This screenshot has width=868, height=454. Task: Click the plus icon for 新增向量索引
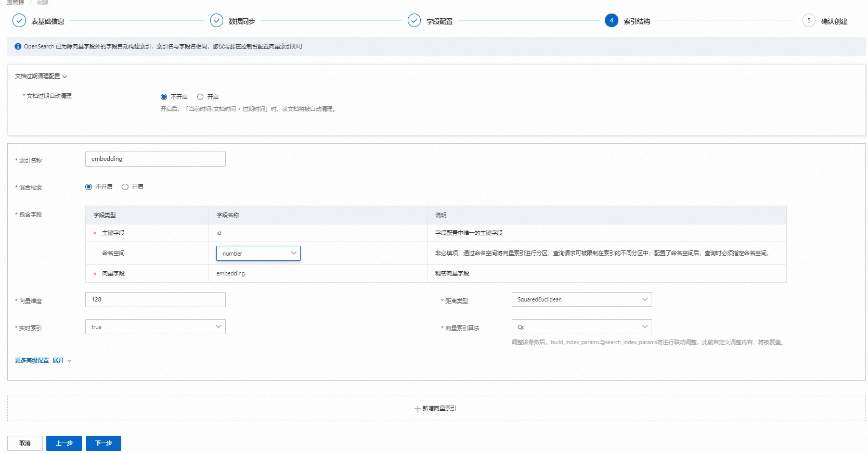tap(418, 409)
